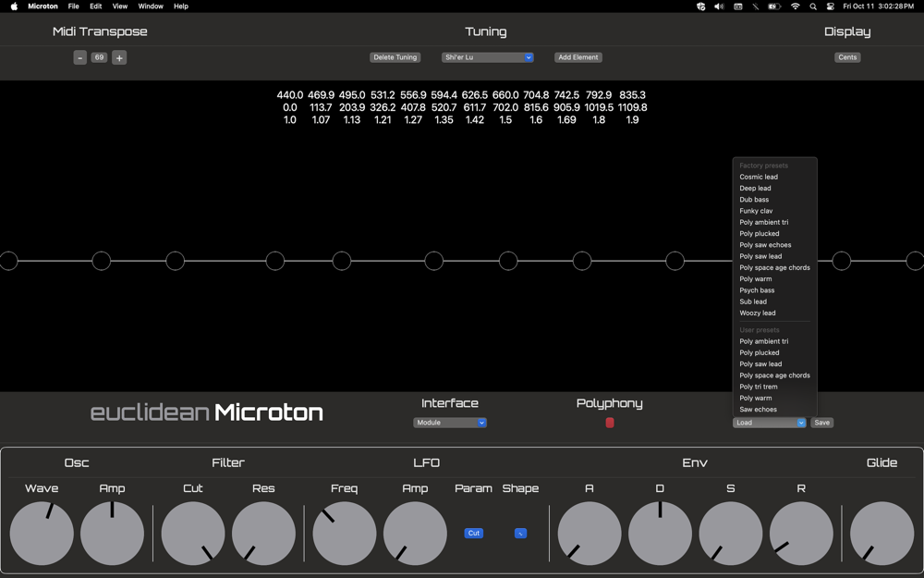Viewport: 924px width, 578px height.
Task: Click the LFO Param Cut selector
Action: 474,534
